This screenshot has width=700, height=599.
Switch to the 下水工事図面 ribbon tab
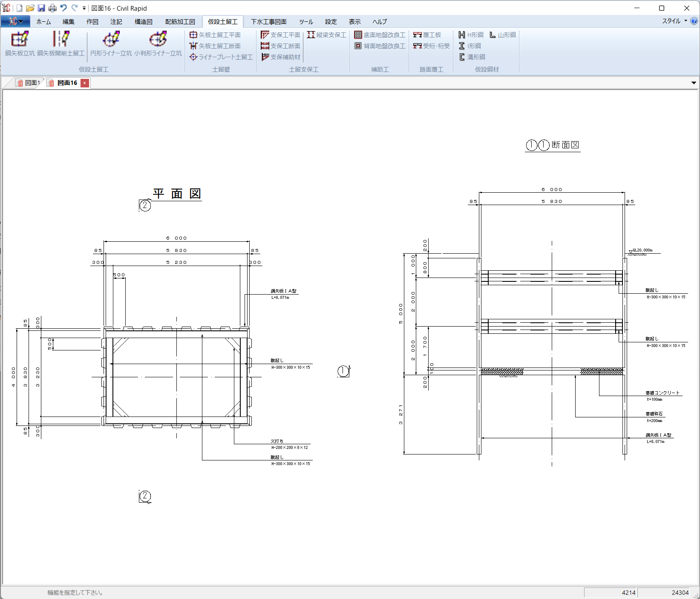click(268, 22)
